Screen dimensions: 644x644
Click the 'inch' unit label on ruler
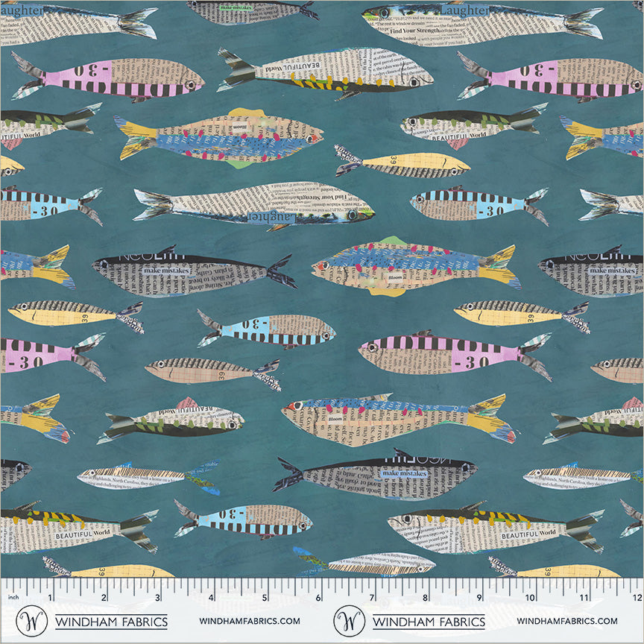[x=13, y=597]
